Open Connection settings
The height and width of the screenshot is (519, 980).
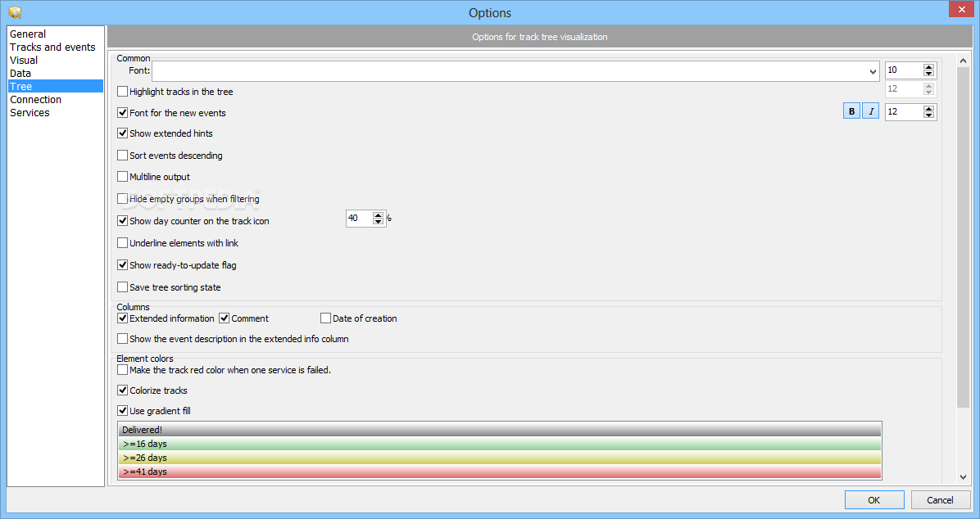click(35, 99)
